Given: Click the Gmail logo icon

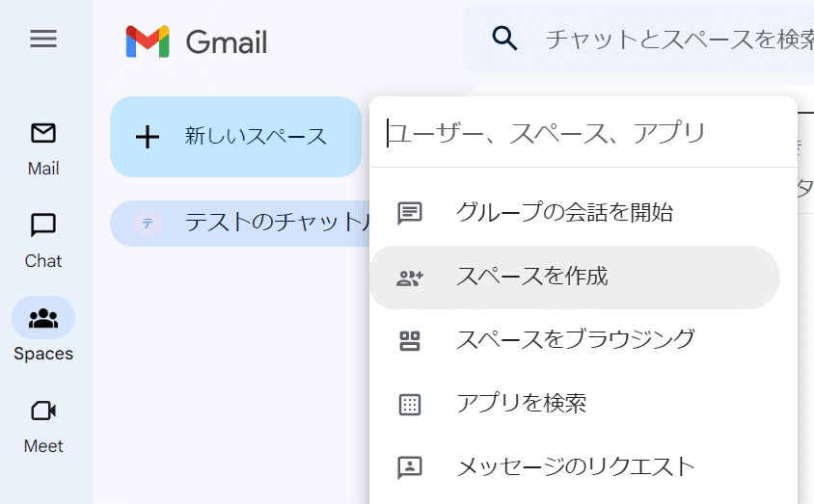Looking at the screenshot, I should tap(148, 41).
